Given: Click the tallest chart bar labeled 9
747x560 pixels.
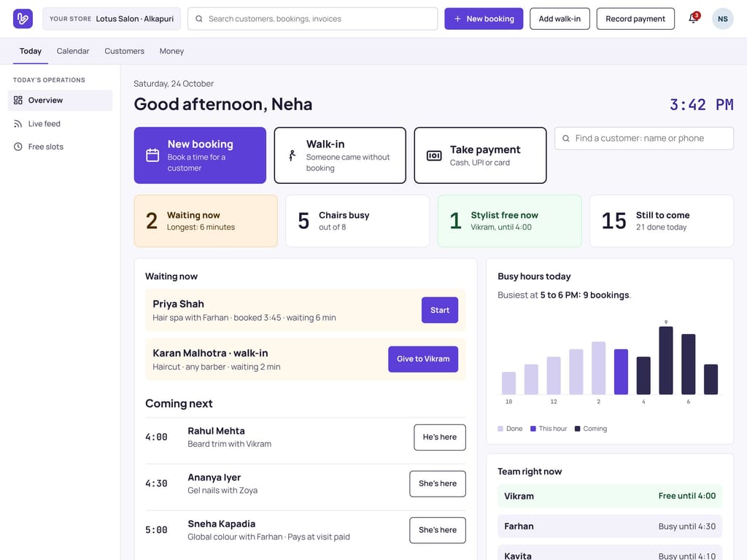Looking at the screenshot, I should click(666, 360).
